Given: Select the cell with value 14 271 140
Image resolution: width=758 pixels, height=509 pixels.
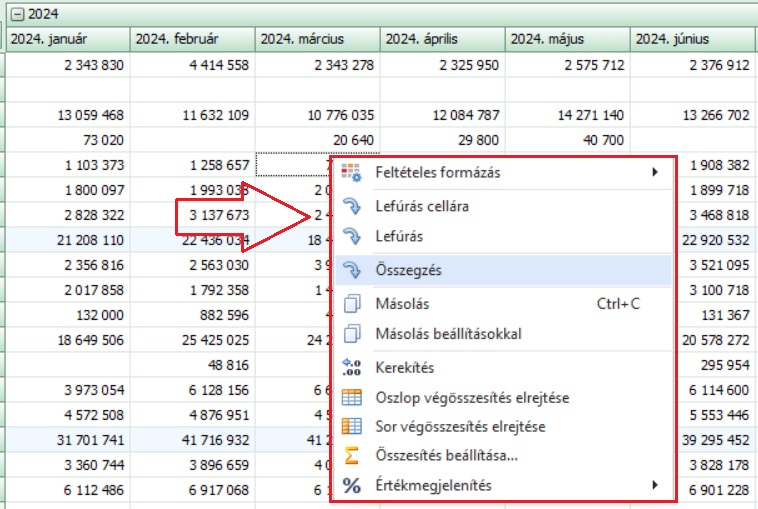Looking at the screenshot, I should pyautogui.click(x=566, y=115).
